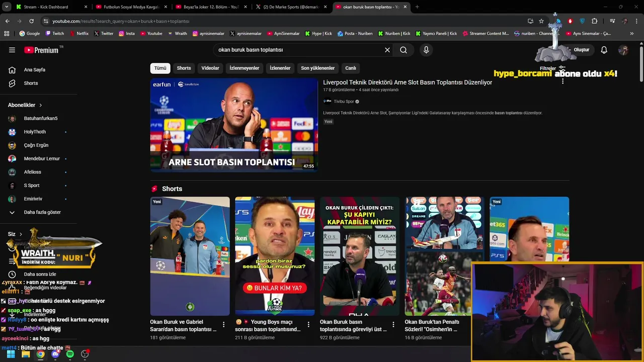Open File Explorer from the taskbar
Image resolution: width=644 pixels, height=362 pixels.
(26, 354)
